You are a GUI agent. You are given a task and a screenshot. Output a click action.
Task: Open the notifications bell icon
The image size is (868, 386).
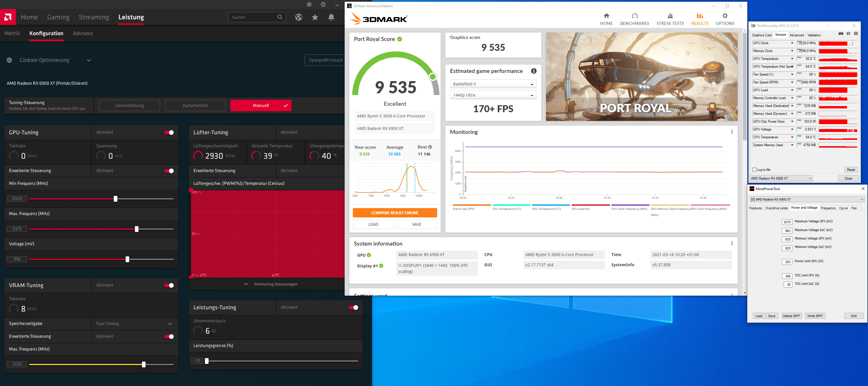(331, 17)
